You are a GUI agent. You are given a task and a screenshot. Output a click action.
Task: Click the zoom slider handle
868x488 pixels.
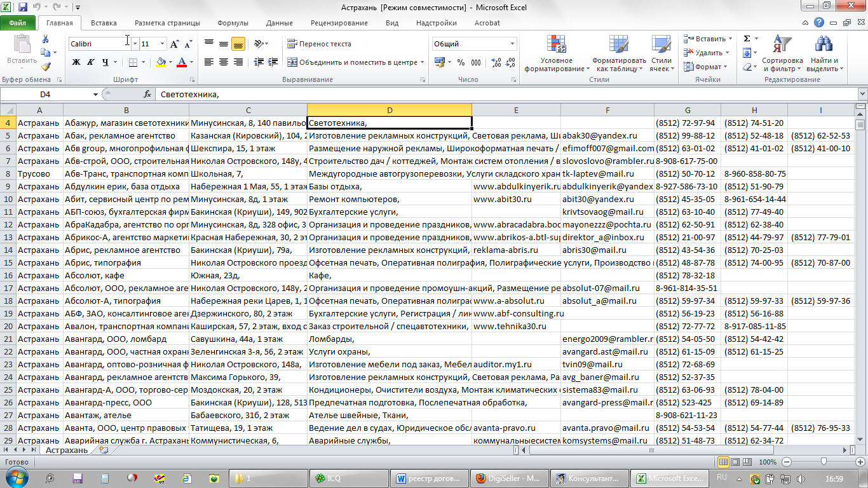824,462
